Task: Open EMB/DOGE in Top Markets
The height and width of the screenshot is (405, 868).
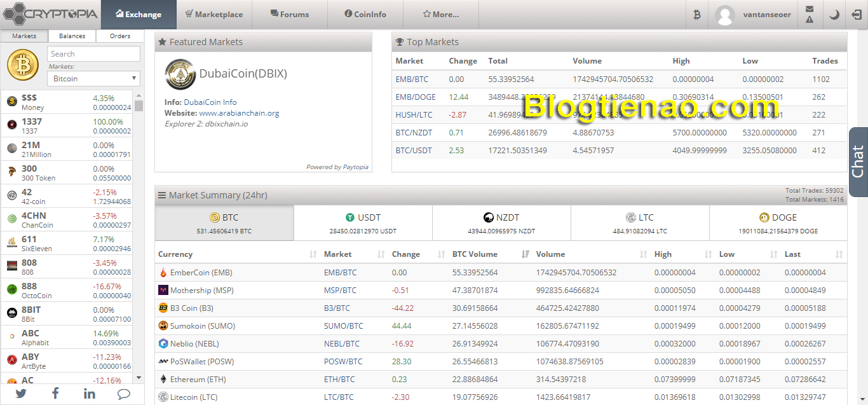Action: 415,97
